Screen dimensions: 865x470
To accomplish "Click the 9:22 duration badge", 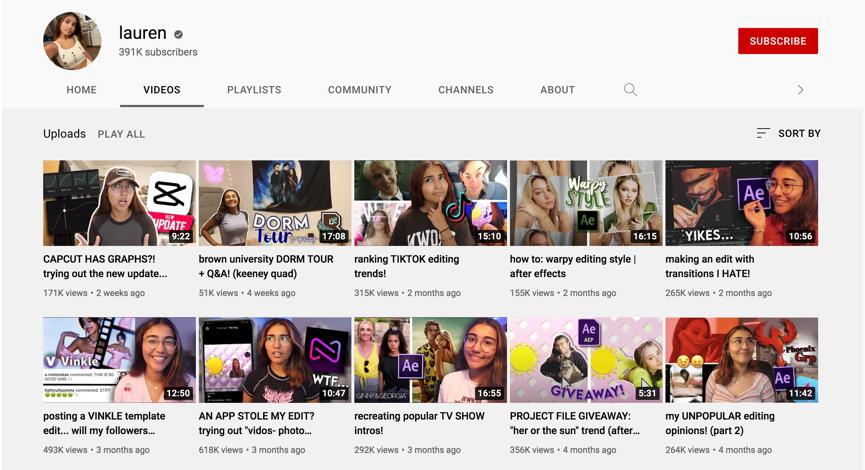I will pyautogui.click(x=180, y=236).
